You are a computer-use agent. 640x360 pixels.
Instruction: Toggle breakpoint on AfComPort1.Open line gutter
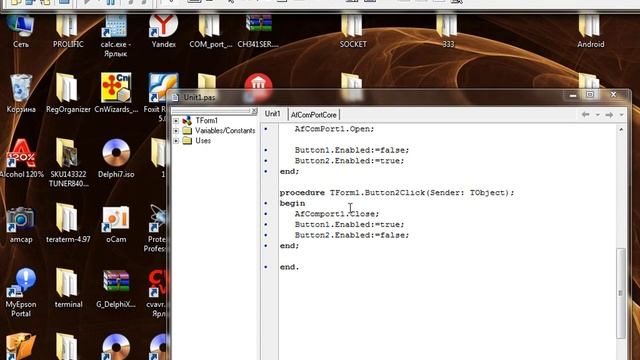266,129
